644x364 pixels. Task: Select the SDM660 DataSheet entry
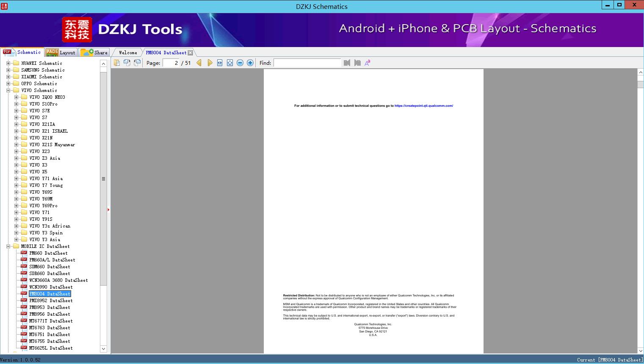(50, 267)
